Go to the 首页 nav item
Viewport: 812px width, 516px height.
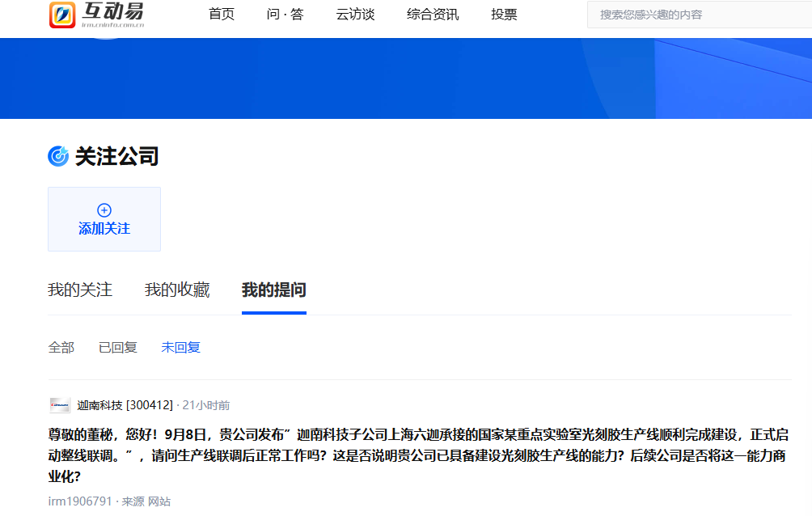(222, 15)
